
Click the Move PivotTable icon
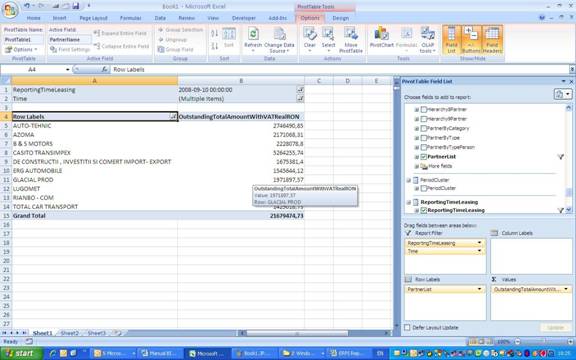point(351,40)
